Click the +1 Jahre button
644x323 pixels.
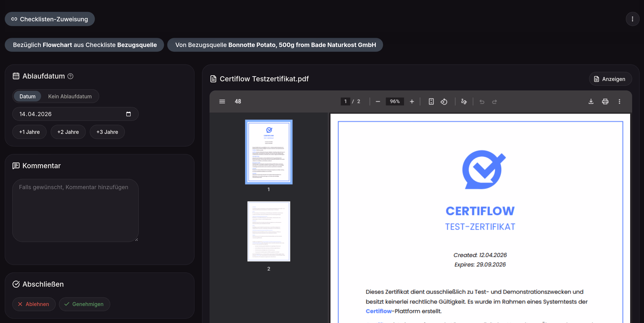pyautogui.click(x=29, y=132)
